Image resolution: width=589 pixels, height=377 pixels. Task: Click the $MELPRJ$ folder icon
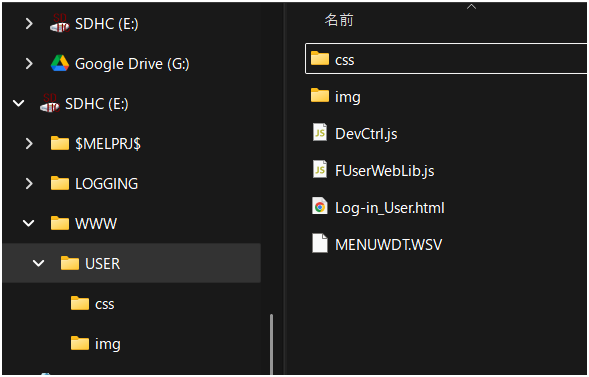point(60,143)
